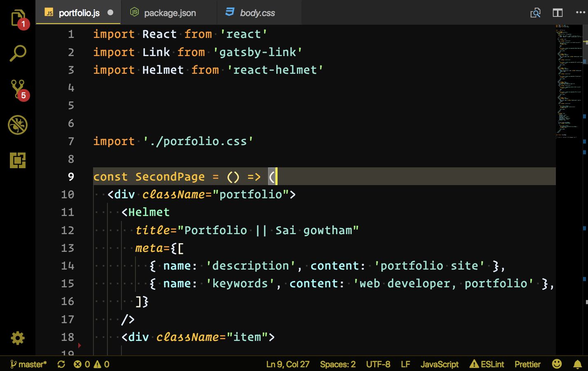
Task: Open the Manage settings gear
Action: (x=18, y=338)
